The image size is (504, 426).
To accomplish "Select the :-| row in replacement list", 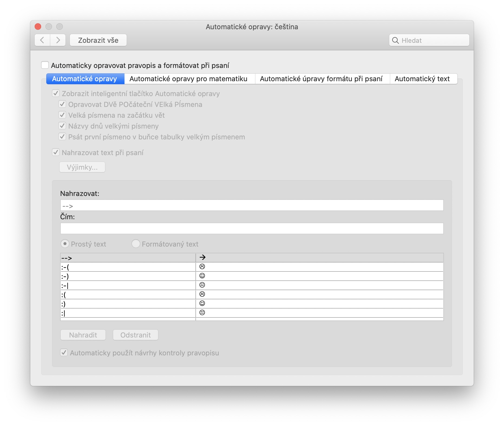I will 252,286.
